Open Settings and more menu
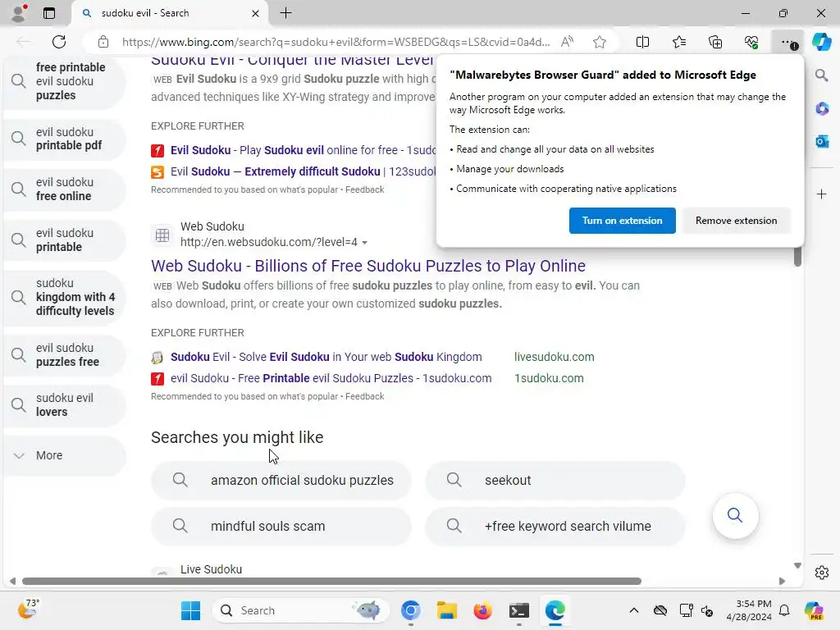The width and height of the screenshot is (840, 630). click(x=787, y=42)
